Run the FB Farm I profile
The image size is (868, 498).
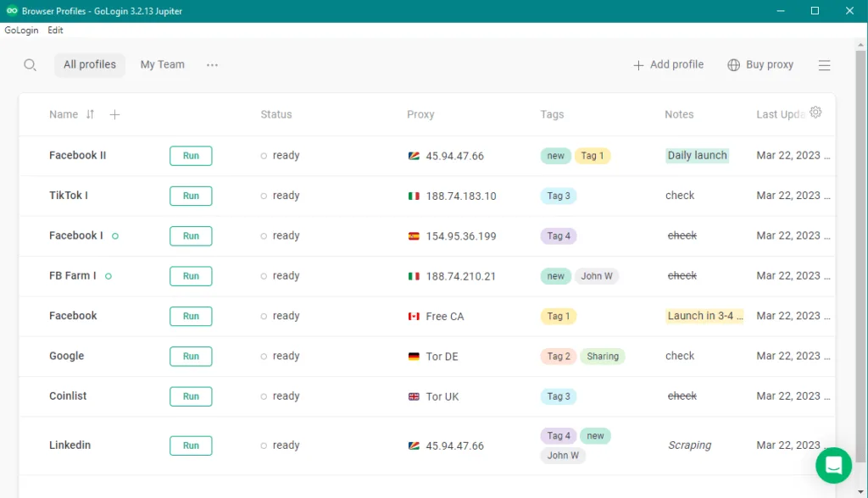(191, 276)
